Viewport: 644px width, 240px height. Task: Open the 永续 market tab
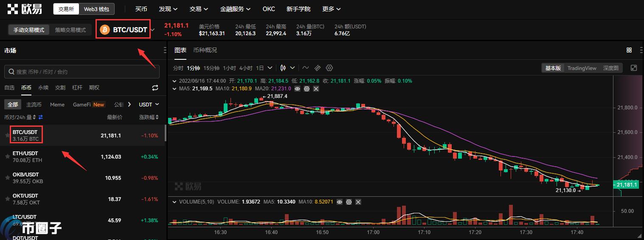[x=43, y=88]
